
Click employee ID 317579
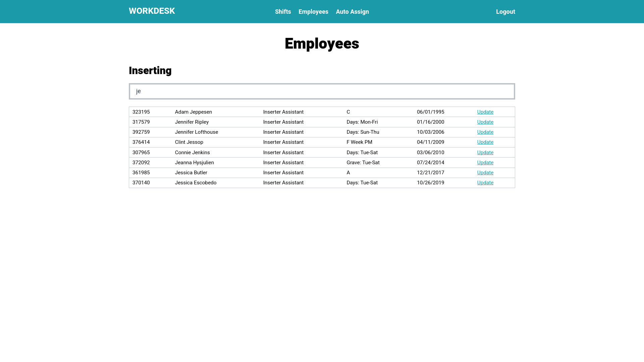pyautogui.click(x=141, y=122)
